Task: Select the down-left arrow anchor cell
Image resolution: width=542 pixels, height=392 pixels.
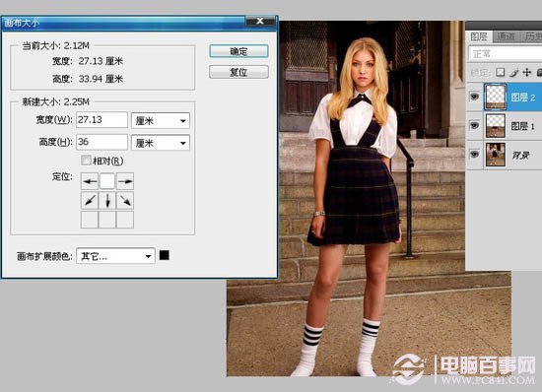Action: coord(90,200)
